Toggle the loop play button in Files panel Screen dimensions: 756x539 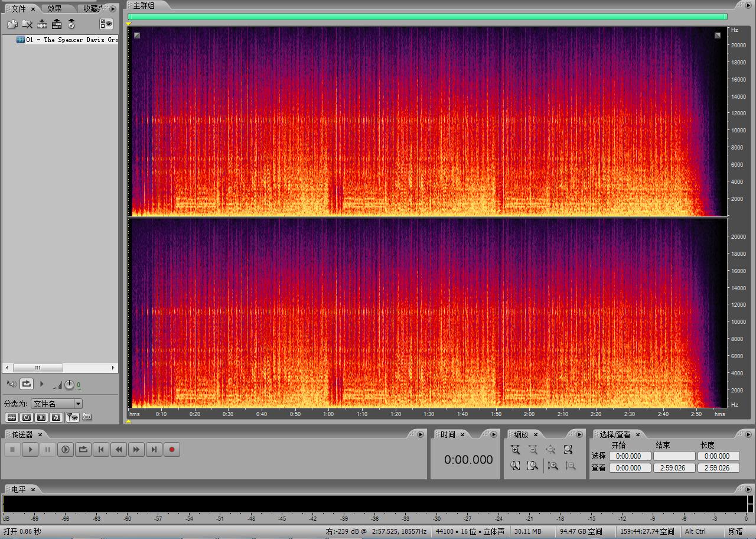pyautogui.click(x=27, y=384)
